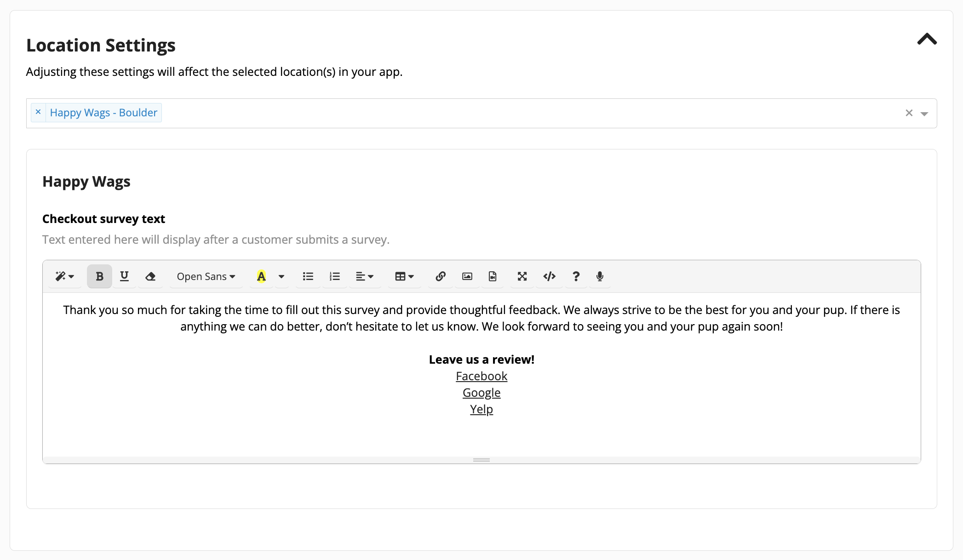The image size is (963, 560).
Task: Insert a numbered ordered list
Action: (335, 276)
